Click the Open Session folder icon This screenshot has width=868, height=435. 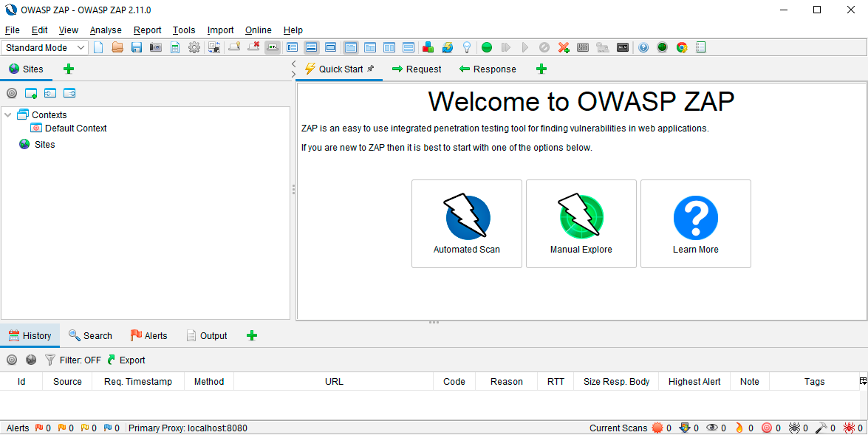[117, 47]
